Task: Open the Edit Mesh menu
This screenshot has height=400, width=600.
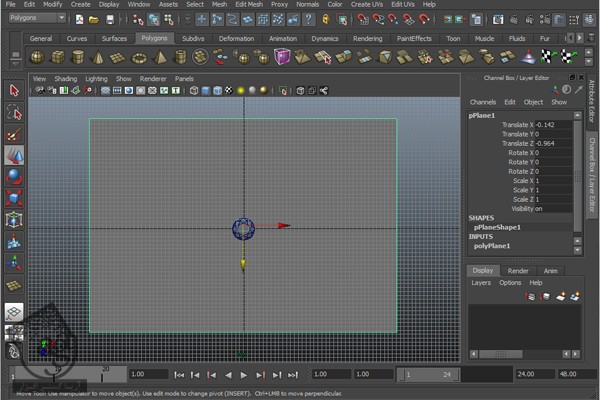Action: (247, 4)
